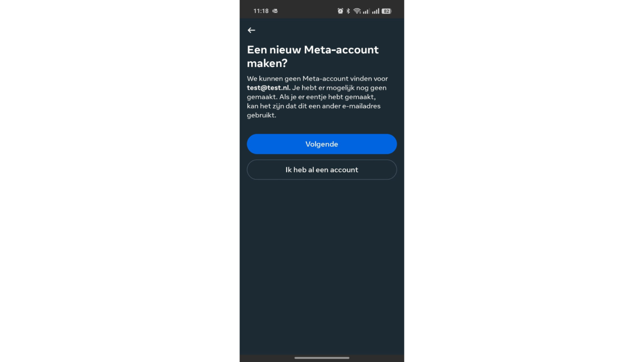Tap the first SIM signal bars

pos(366,11)
